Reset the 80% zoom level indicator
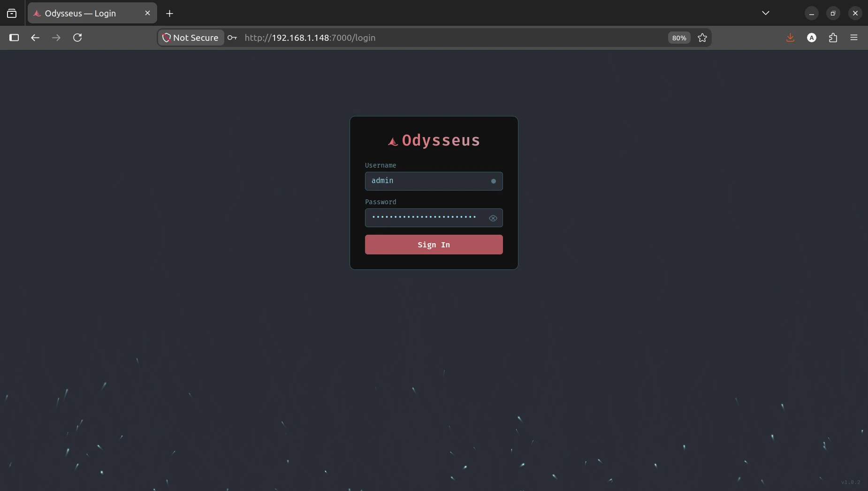 (x=679, y=38)
